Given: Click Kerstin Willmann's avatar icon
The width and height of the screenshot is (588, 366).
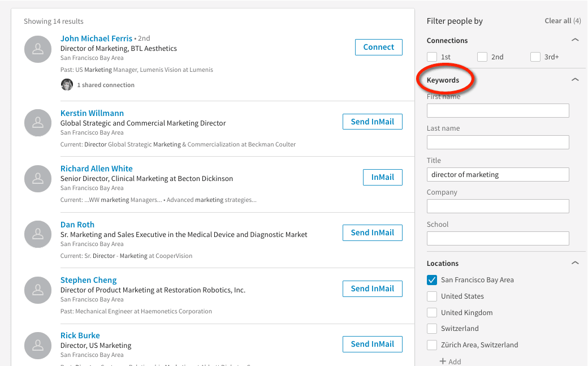Looking at the screenshot, I should click(x=38, y=123).
